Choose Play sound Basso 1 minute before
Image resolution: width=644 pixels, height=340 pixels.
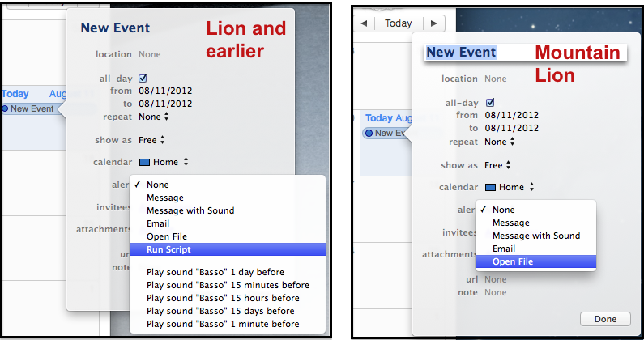pos(228,324)
